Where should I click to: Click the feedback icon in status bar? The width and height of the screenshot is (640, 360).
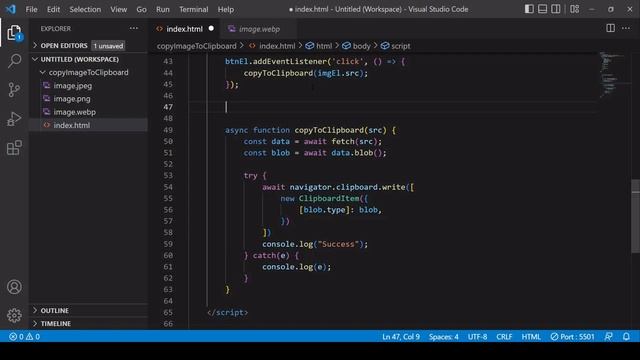608,337
